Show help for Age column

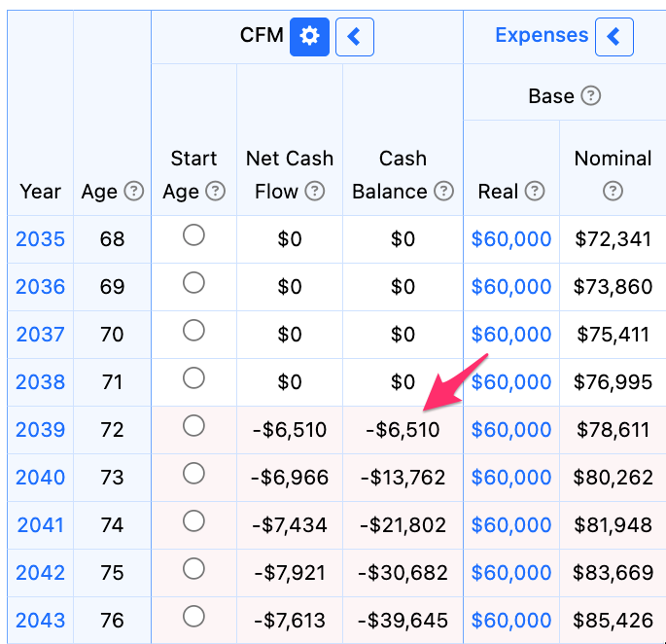[x=134, y=191]
